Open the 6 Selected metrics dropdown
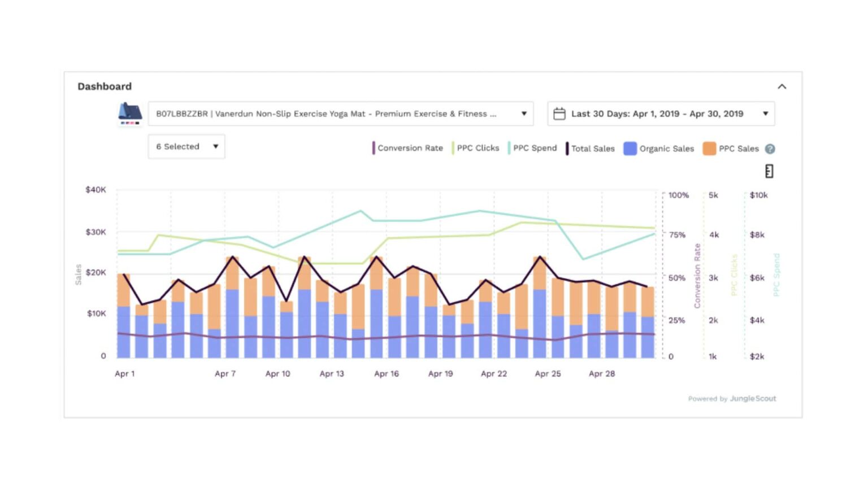This screenshot has height=488, width=868. (x=186, y=146)
